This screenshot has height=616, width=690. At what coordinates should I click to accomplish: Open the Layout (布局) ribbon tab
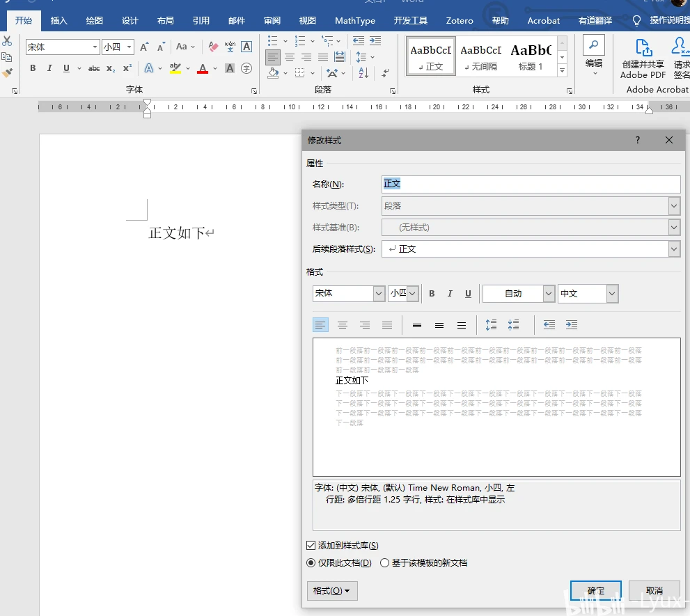[x=166, y=21]
